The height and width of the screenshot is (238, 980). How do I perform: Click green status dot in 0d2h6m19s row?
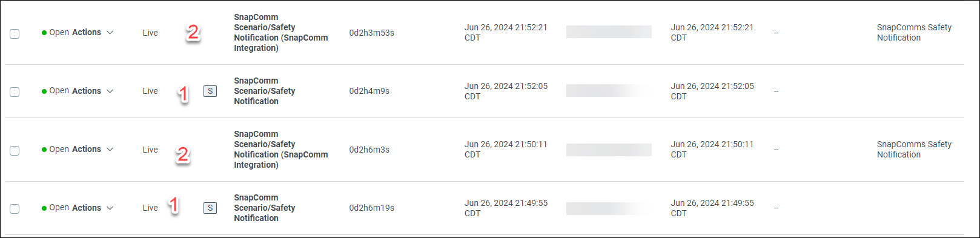44,208
